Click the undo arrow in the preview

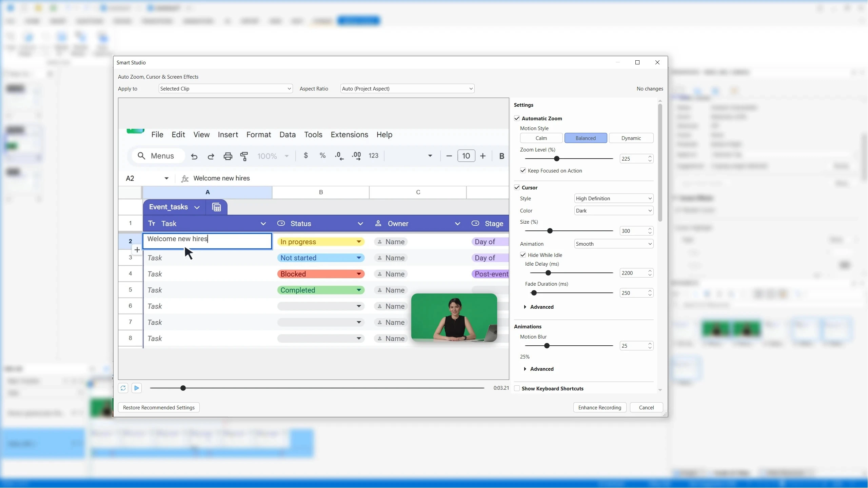coord(194,156)
